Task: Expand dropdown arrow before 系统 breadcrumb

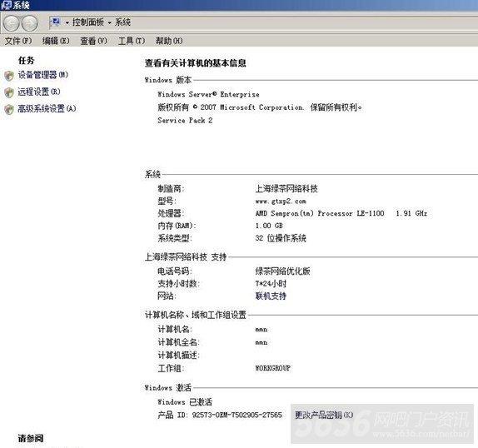Action: tap(109, 22)
